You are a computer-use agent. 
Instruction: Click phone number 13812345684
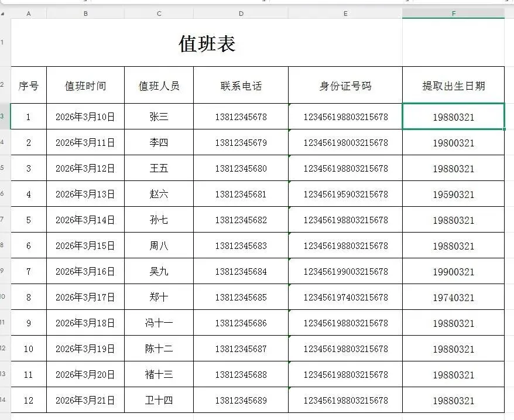(241, 271)
